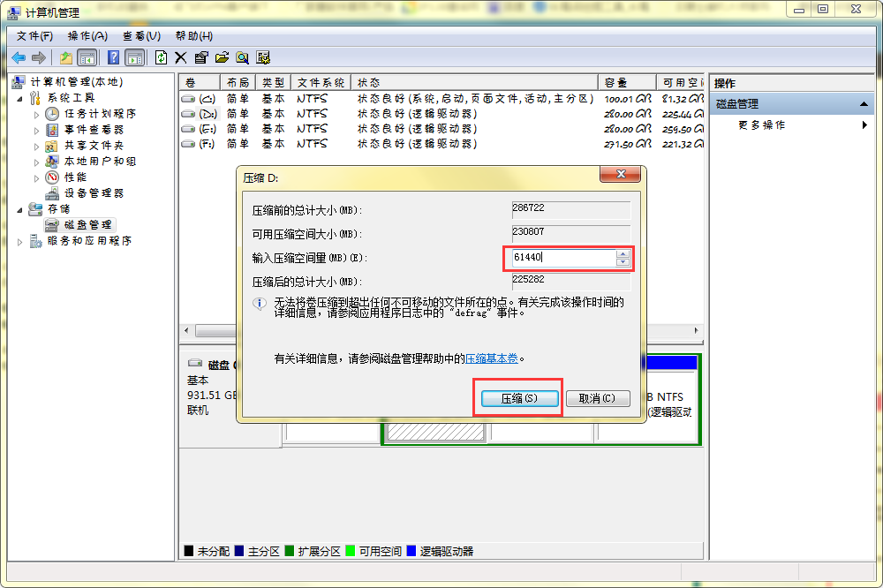
Task: Expand the 事件查看器 node arrow
Action: (36, 130)
